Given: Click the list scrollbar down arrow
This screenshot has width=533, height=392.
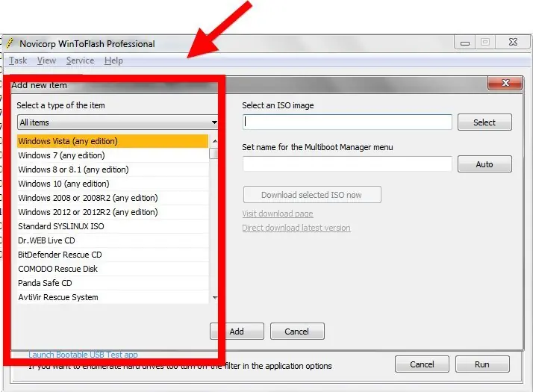Looking at the screenshot, I should tap(214, 297).
